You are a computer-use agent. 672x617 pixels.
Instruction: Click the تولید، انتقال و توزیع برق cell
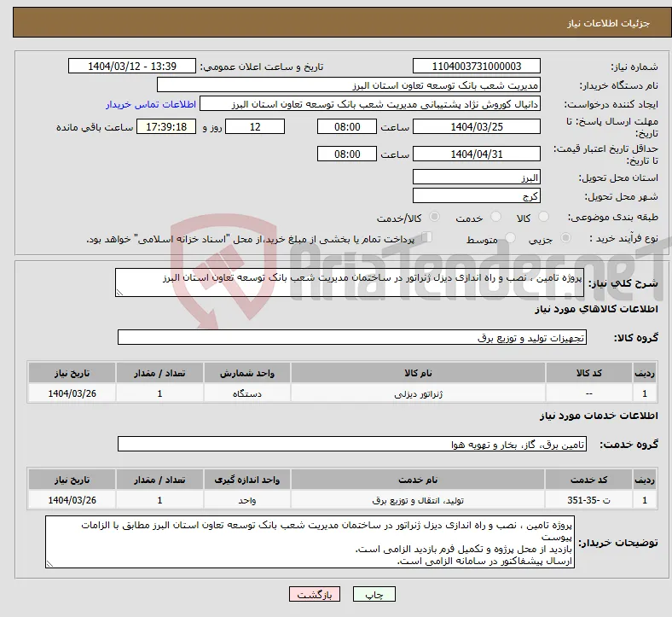pos(418,500)
